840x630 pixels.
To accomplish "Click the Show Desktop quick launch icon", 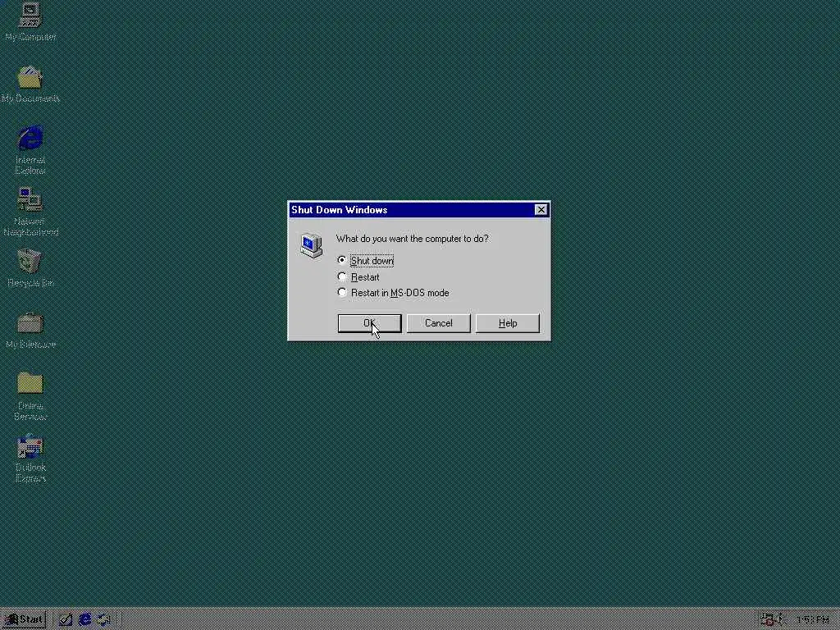I will (x=66, y=620).
